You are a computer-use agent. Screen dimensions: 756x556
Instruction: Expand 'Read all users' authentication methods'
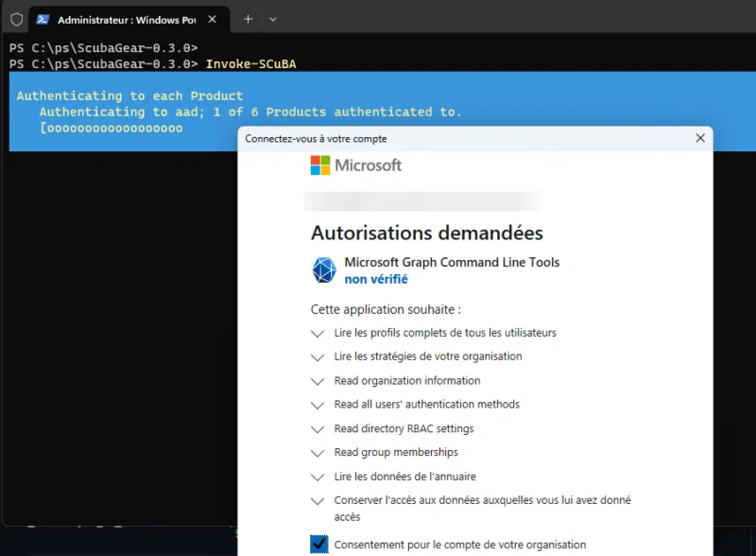(x=318, y=405)
